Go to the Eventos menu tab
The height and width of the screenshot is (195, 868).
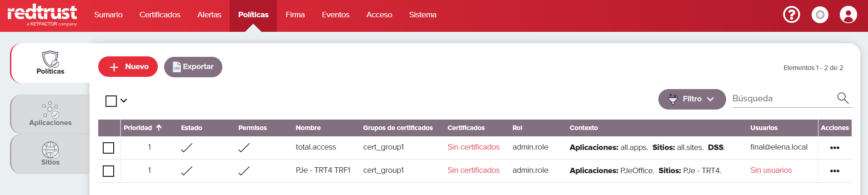(336, 15)
